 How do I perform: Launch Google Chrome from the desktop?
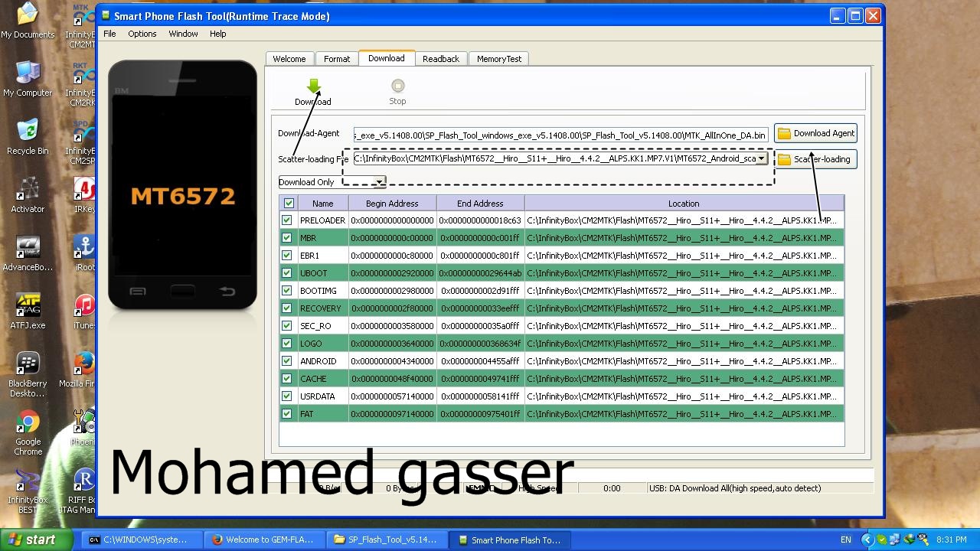coord(28,433)
